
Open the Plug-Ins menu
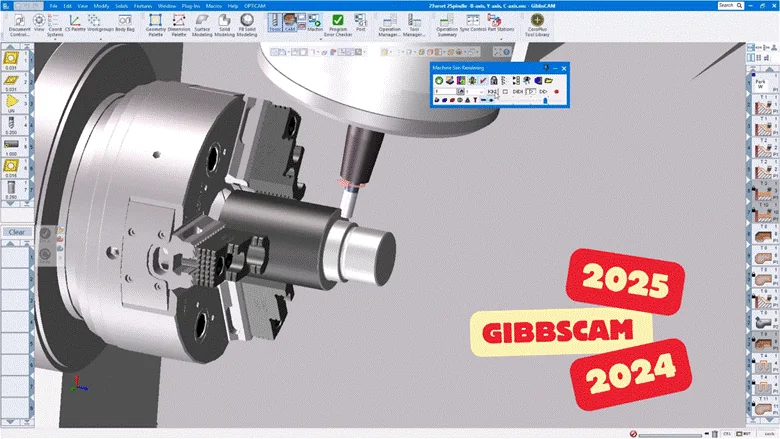pos(191,6)
